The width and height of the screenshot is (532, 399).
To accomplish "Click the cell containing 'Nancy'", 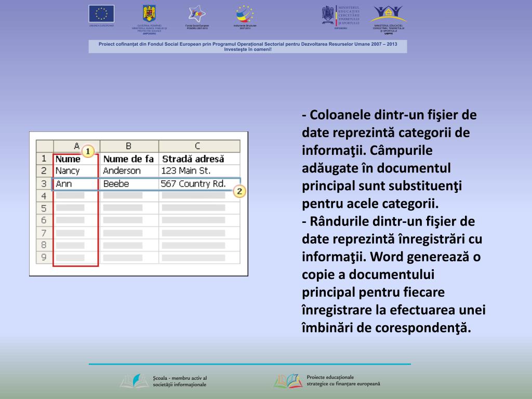I will (77, 170).
